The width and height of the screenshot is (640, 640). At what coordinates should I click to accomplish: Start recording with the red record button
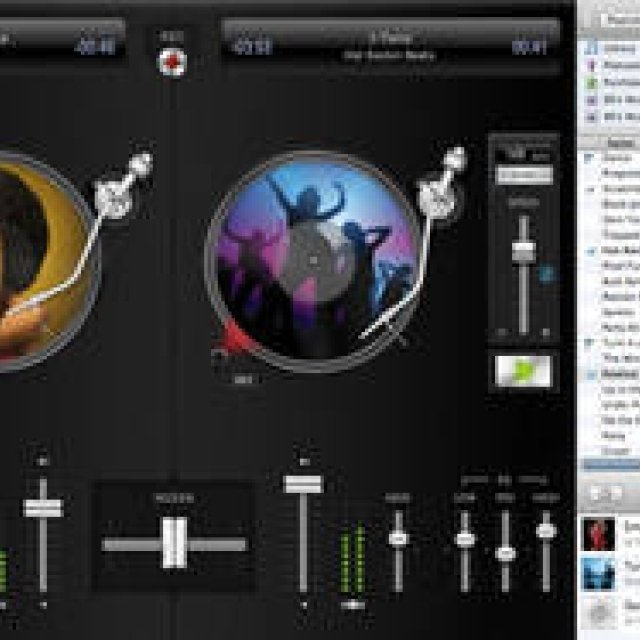pyautogui.click(x=172, y=62)
